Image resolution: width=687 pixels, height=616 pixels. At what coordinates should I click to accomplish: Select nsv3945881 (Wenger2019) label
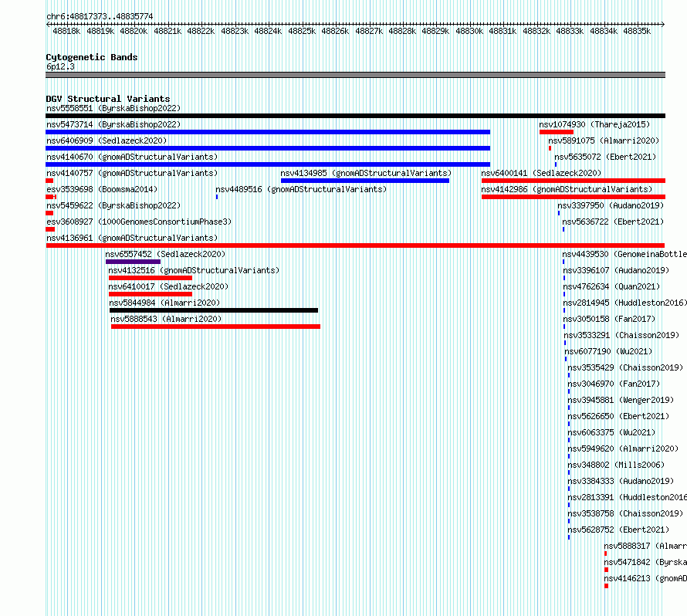pyautogui.click(x=621, y=400)
